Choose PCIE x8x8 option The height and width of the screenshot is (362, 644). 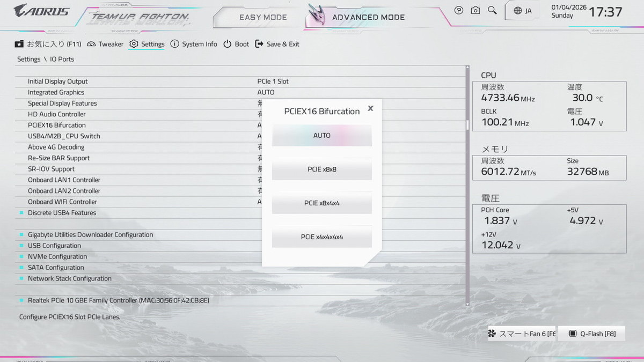322,169
